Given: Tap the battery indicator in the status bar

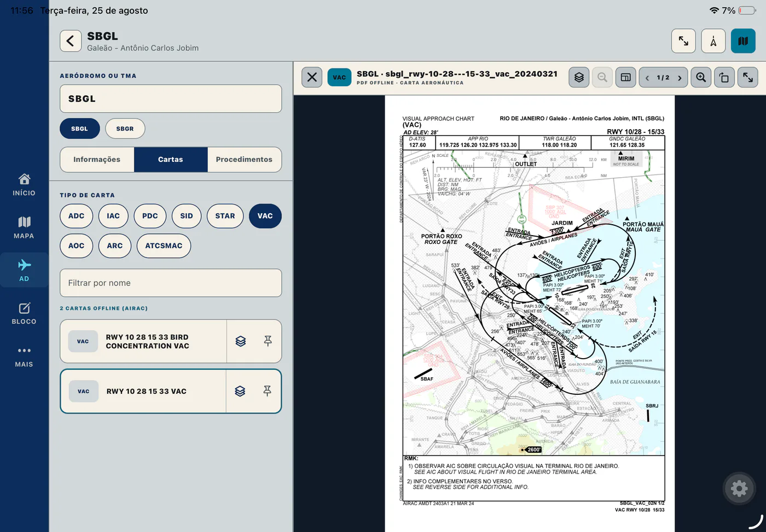Looking at the screenshot, I should tap(747, 10).
